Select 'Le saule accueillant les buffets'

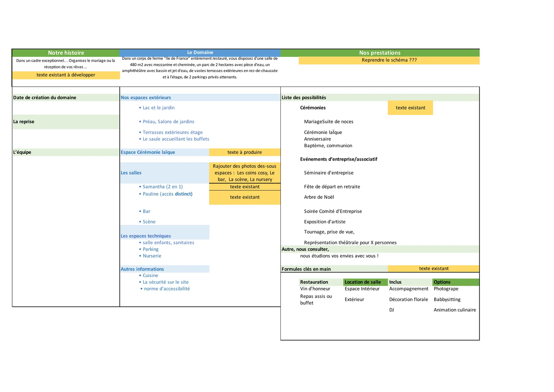174,139
